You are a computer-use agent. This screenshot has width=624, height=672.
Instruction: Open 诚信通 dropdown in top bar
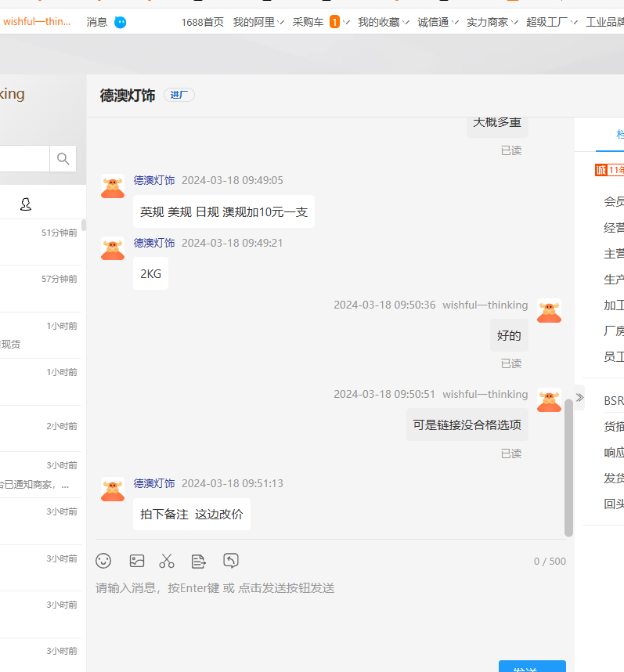(x=437, y=22)
